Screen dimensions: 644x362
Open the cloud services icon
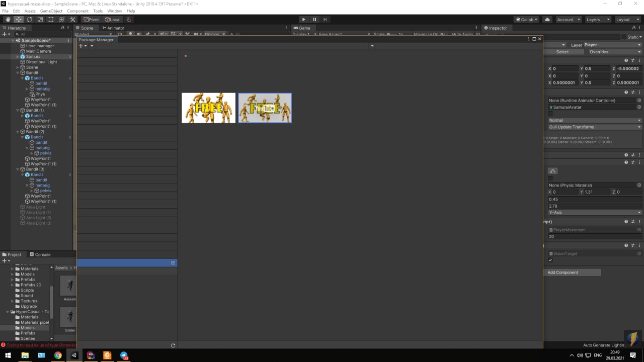click(x=547, y=20)
